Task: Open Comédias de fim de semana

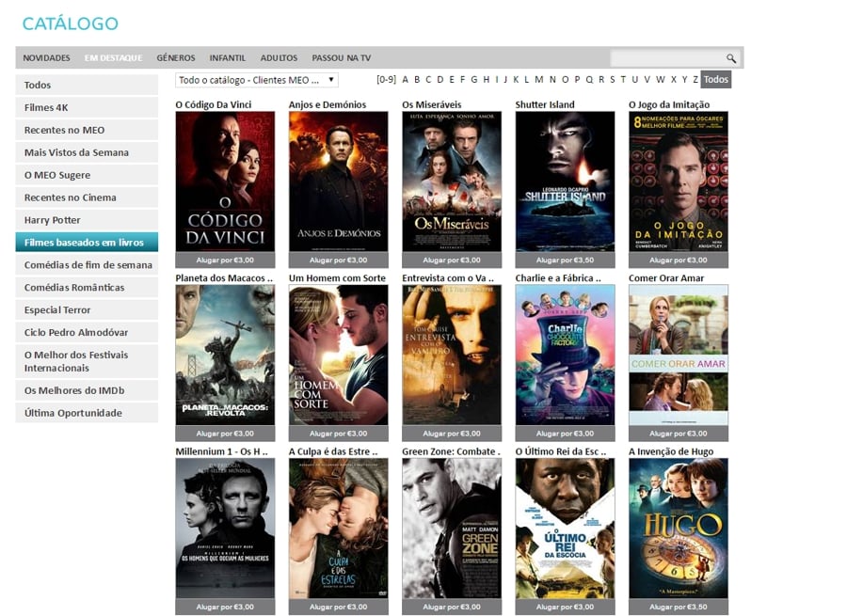Action: point(87,265)
